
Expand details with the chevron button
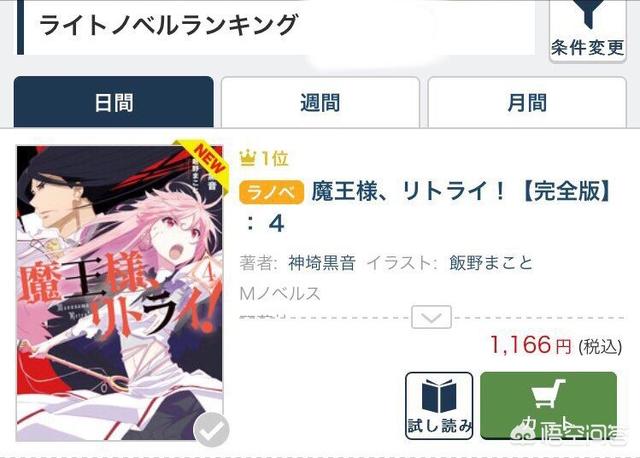(431, 317)
